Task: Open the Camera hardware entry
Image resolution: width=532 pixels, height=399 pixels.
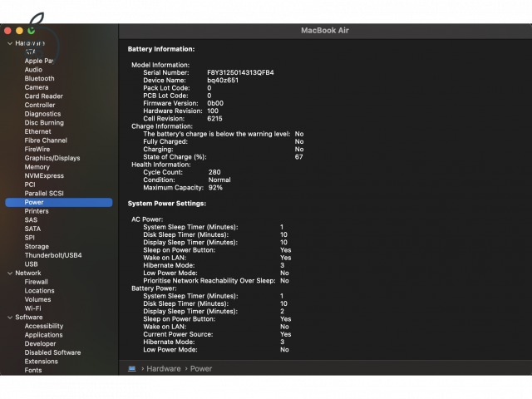Action: point(37,87)
